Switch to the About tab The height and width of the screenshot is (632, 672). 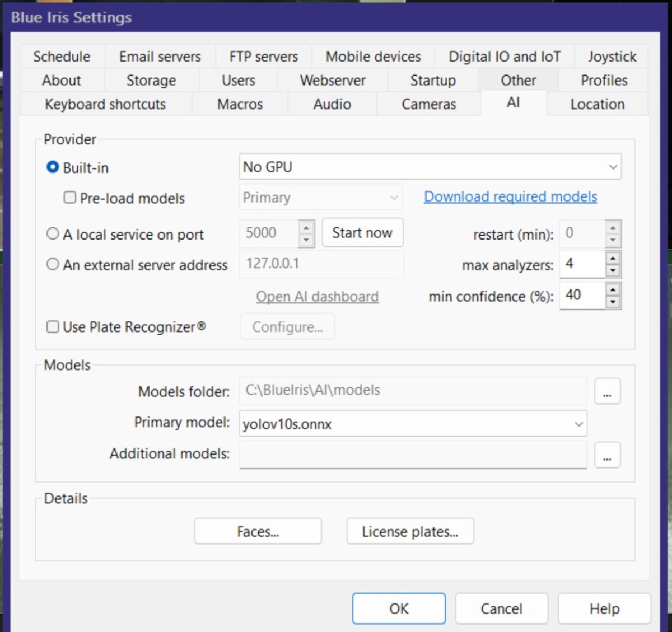[x=62, y=81]
